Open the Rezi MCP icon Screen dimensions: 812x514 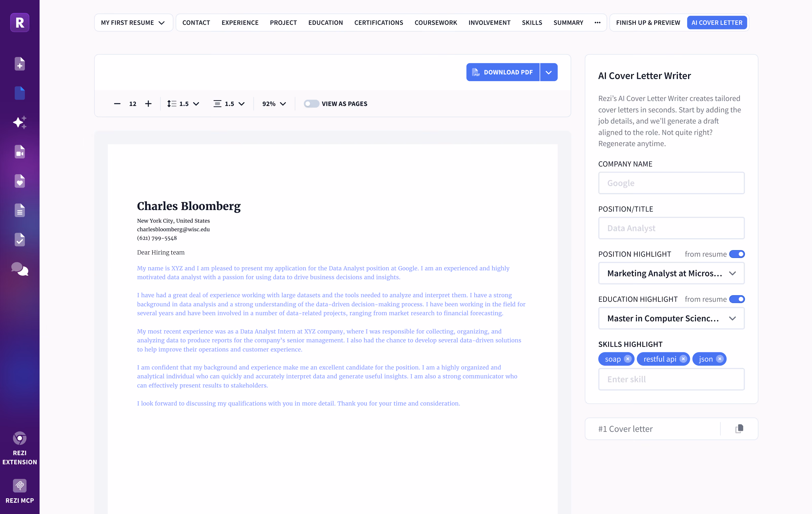pyautogui.click(x=20, y=486)
